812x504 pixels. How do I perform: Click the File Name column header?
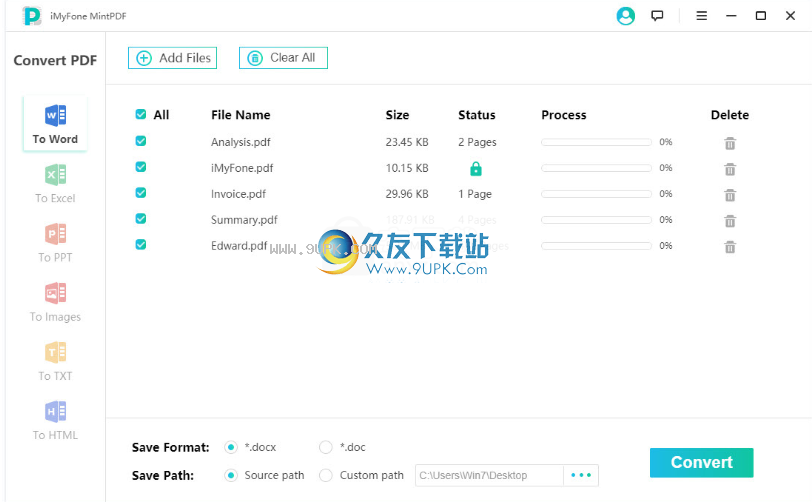(241, 115)
